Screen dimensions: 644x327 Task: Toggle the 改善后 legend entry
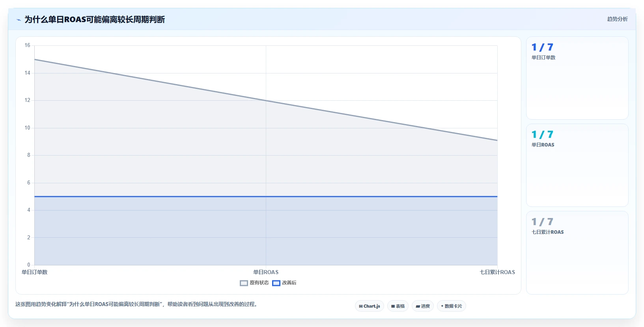tap(284, 283)
